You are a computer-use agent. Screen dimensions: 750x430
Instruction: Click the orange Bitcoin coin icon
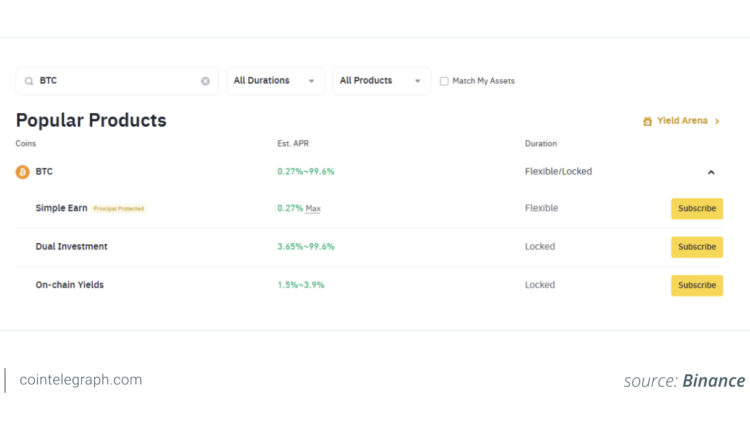pos(23,172)
